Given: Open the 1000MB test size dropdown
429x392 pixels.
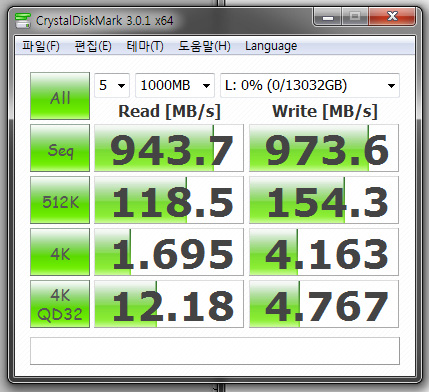Looking at the screenshot, I should [x=175, y=85].
